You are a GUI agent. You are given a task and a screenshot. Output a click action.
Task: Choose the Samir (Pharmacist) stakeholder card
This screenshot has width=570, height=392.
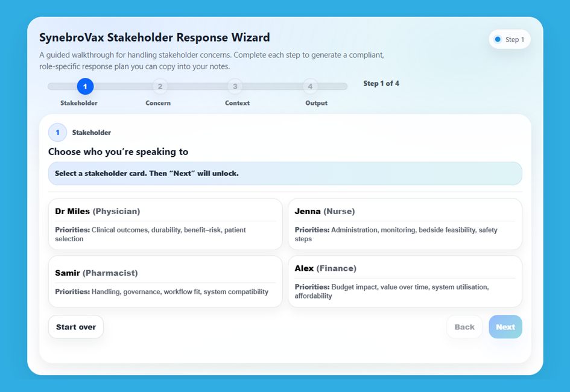coord(165,282)
